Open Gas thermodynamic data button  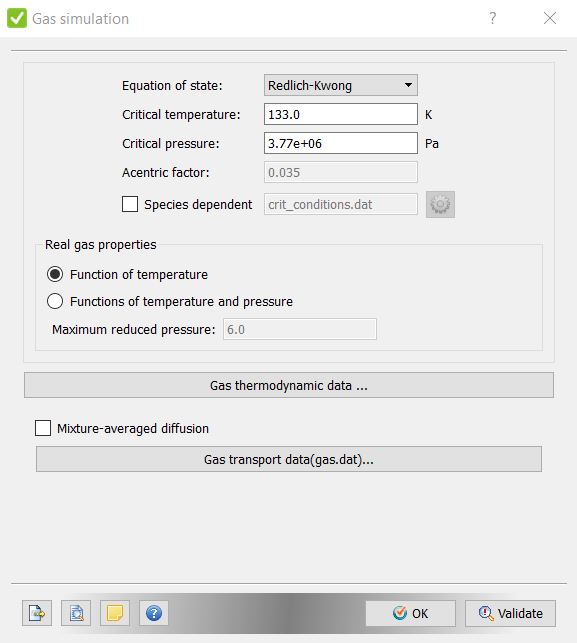(x=289, y=385)
